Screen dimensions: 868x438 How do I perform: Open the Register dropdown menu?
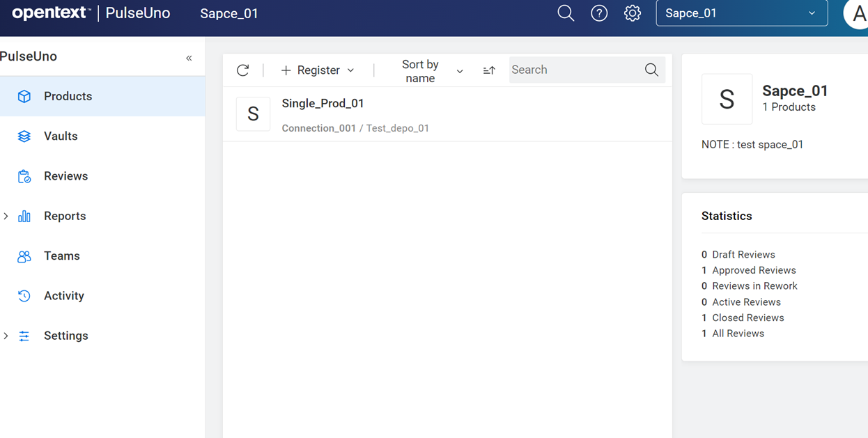point(318,70)
